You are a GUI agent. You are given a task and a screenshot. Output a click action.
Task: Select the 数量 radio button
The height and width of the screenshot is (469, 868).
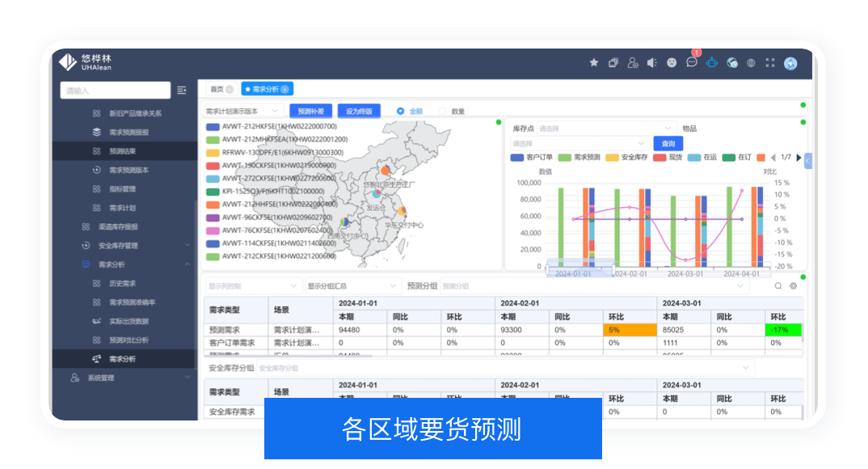442,111
